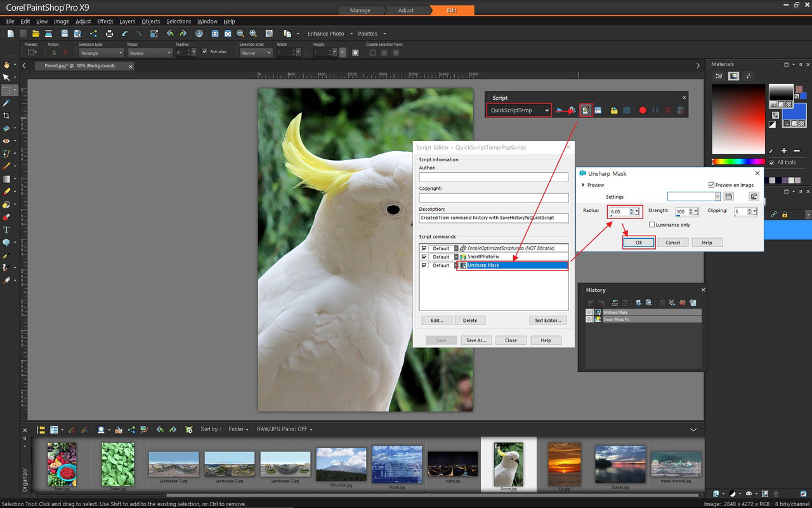Open the Layers menu
Image resolution: width=812 pixels, height=508 pixels.
click(x=127, y=22)
